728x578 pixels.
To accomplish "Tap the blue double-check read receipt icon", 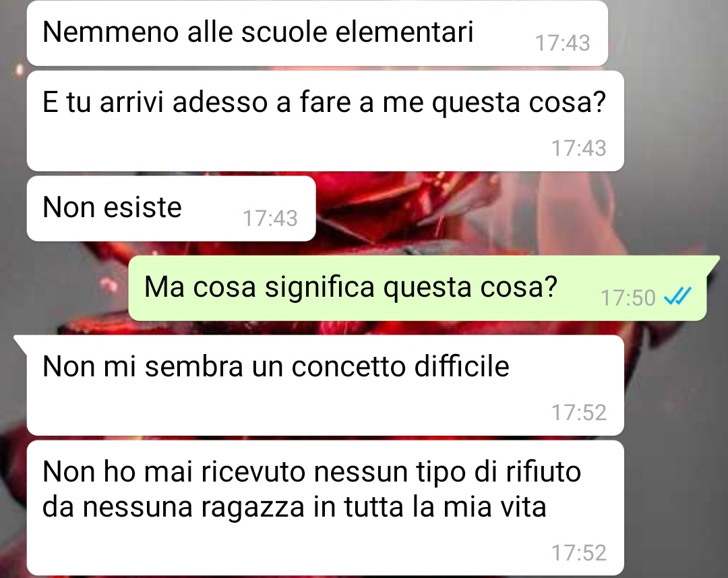I will [x=677, y=297].
